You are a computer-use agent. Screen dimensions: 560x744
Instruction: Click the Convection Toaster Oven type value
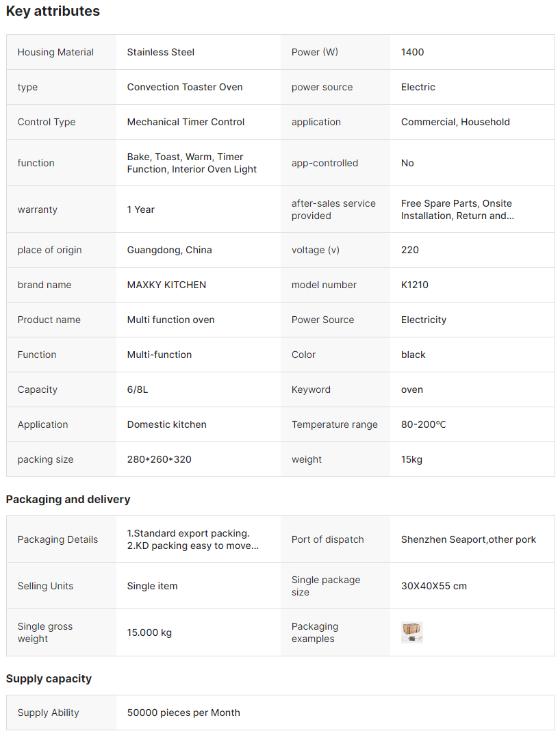(x=185, y=87)
